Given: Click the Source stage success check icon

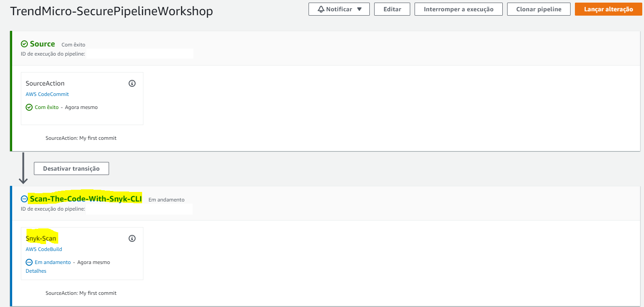Looking at the screenshot, I should coord(24,44).
